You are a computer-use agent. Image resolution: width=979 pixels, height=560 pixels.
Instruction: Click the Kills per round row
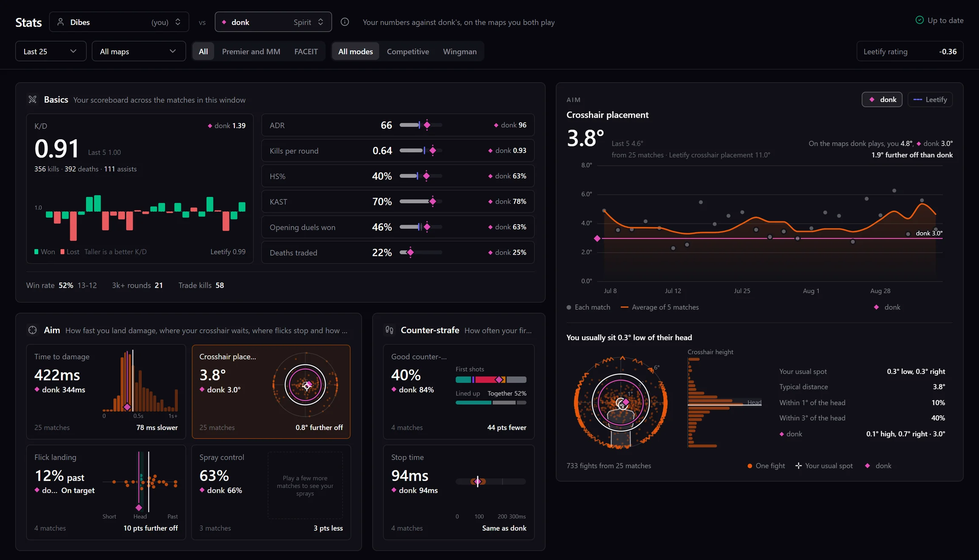click(x=398, y=150)
